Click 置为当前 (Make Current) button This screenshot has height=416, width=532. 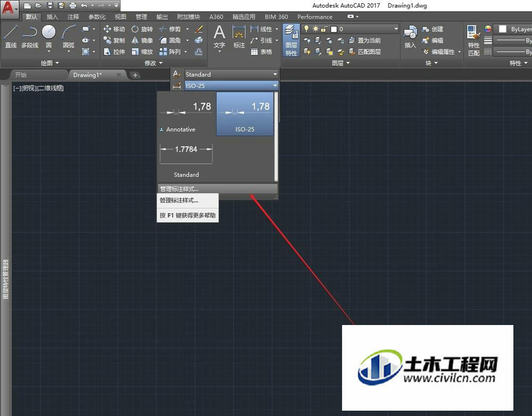point(365,40)
